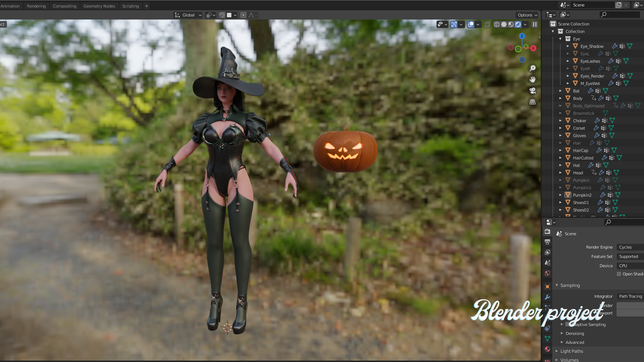The image size is (644, 362).
Task: Open the Modifier wrench properties tab
Action: coord(547,297)
